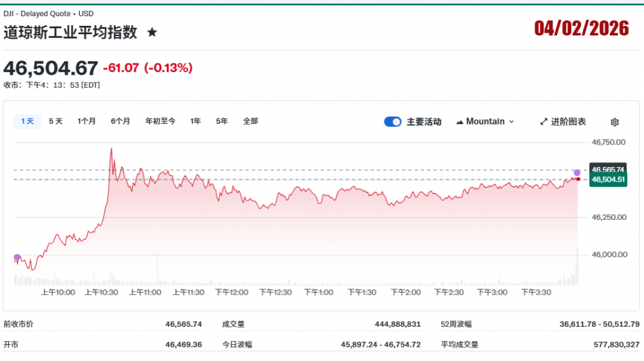Click the 上午11:00 time axis label
This screenshot has width=644, height=361.
click(x=145, y=292)
